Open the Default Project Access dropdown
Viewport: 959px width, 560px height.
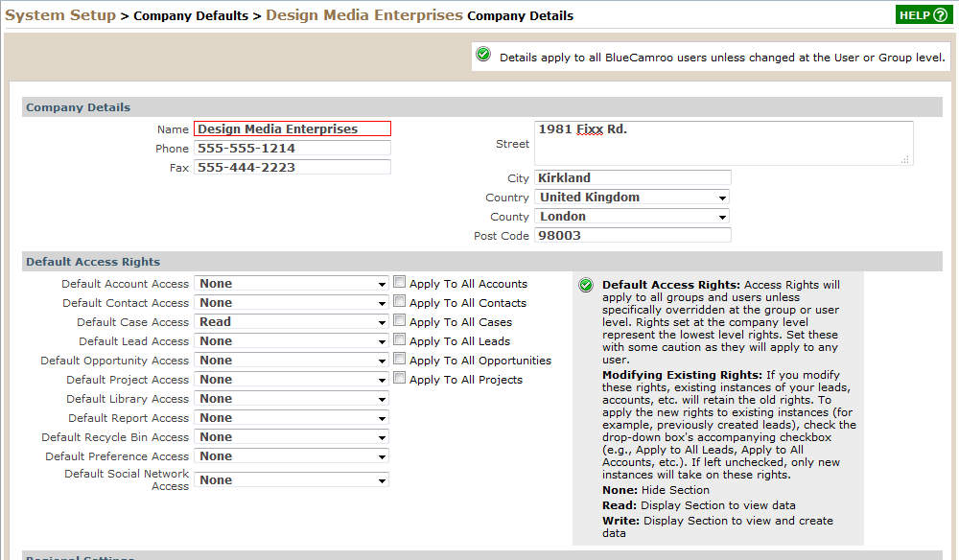292,379
